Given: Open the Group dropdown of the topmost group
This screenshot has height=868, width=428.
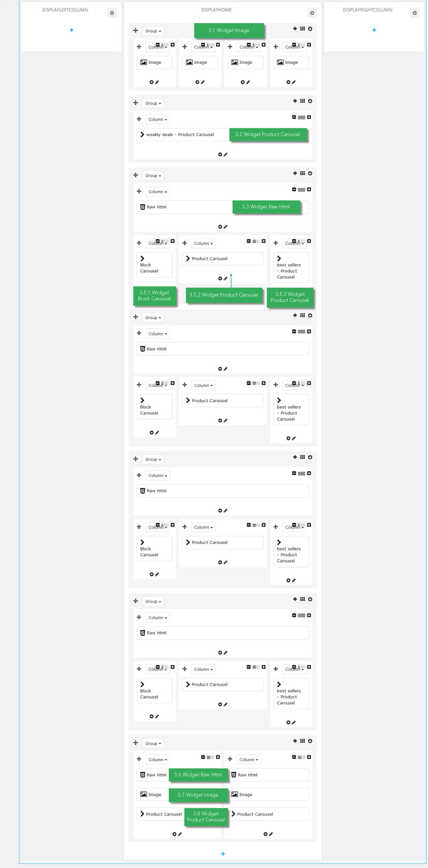Looking at the screenshot, I should coord(153,31).
